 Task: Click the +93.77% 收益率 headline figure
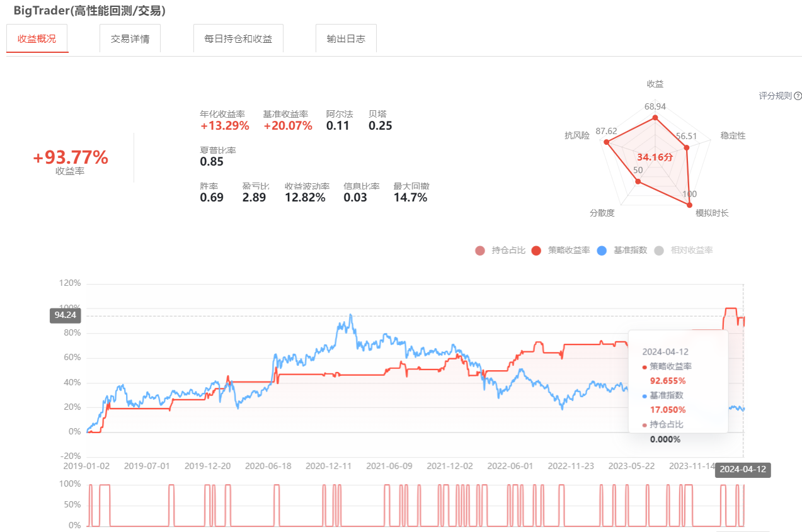[x=71, y=158]
